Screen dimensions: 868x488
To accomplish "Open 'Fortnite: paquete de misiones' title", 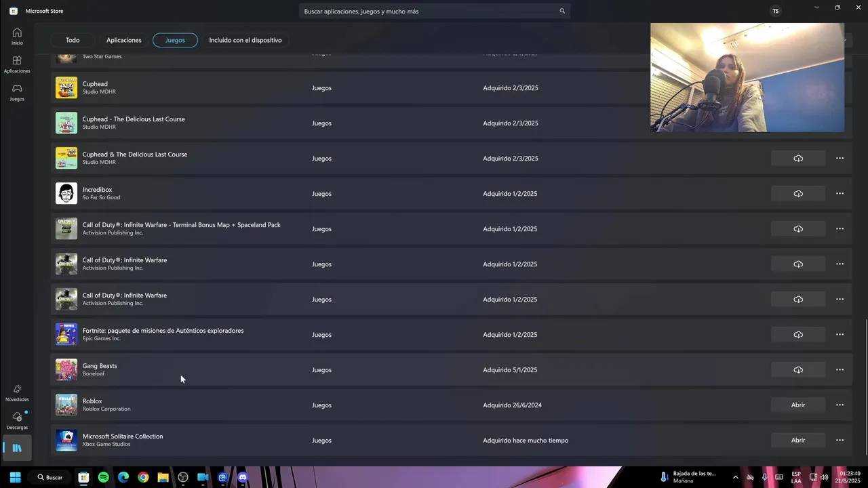I will (x=163, y=331).
